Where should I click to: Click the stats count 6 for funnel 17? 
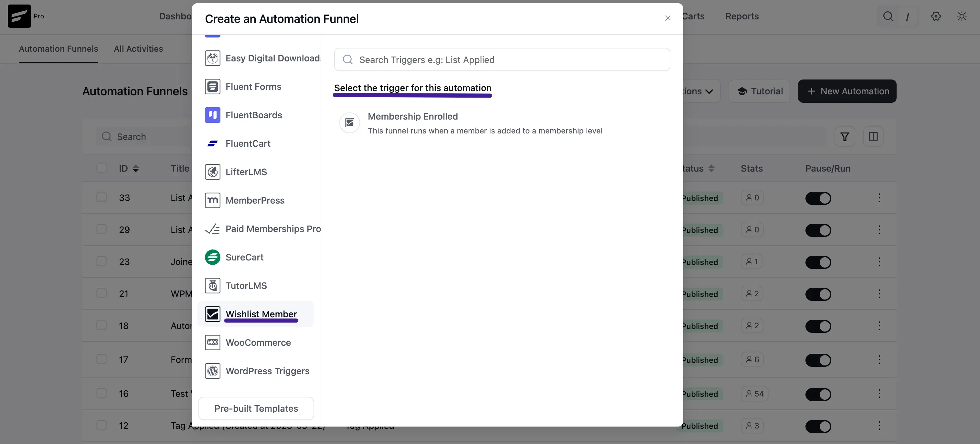point(752,360)
